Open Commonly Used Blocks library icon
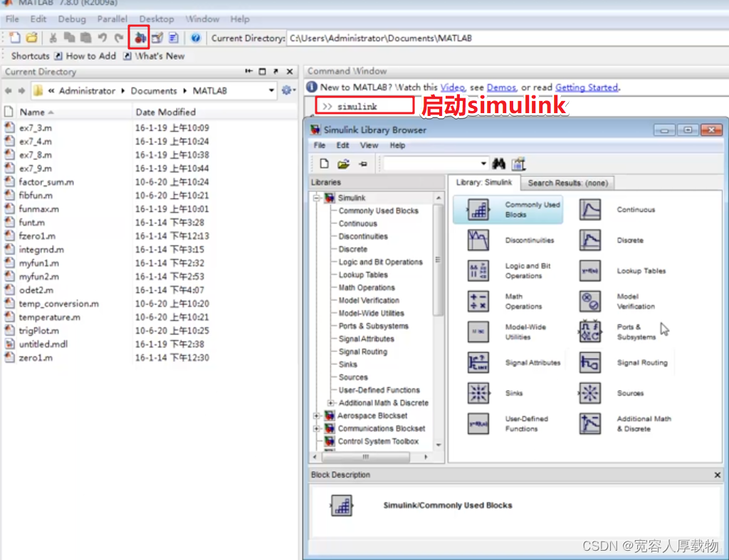The image size is (729, 560). [478, 210]
